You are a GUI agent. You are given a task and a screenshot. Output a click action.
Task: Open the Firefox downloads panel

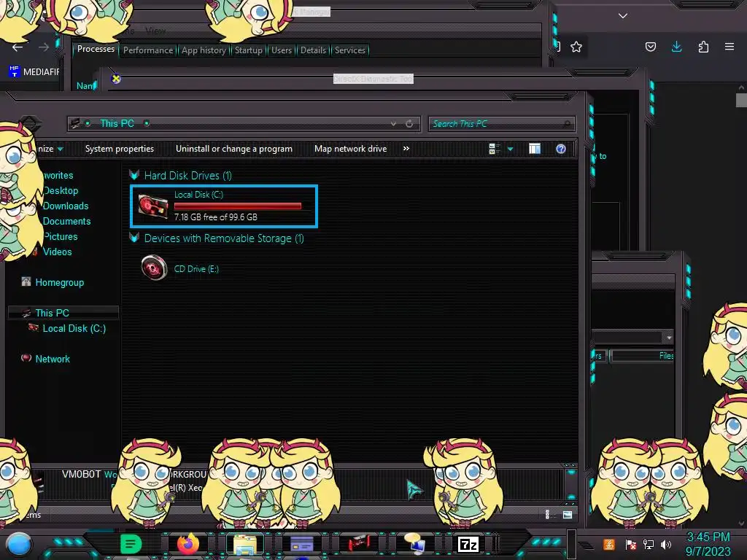click(x=676, y=47)
